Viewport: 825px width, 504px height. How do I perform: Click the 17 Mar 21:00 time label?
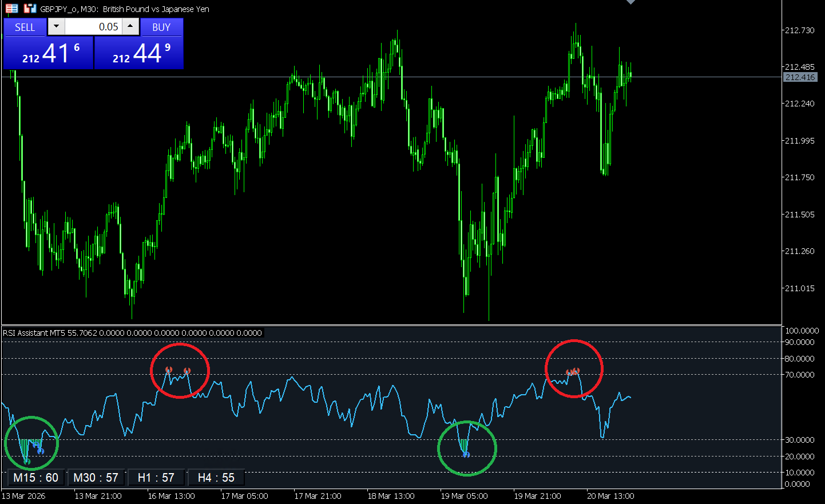[318, 496]
